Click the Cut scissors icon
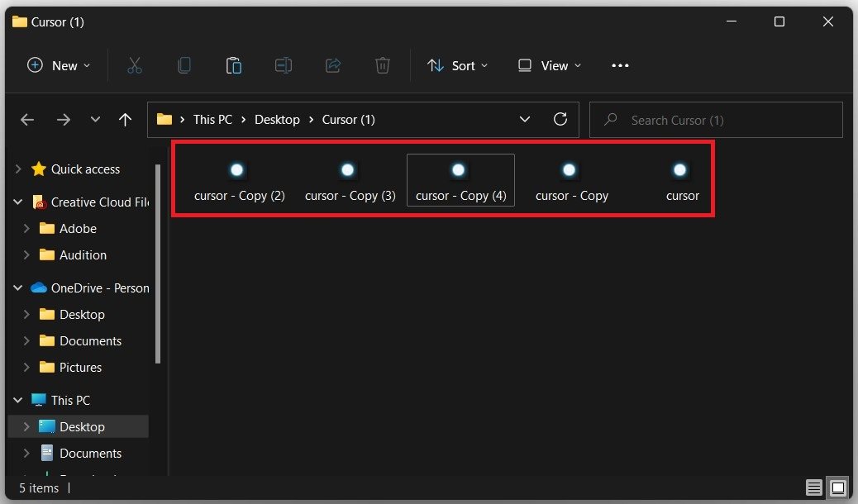The height and width of the screenshot is (504, 858). 135,65
